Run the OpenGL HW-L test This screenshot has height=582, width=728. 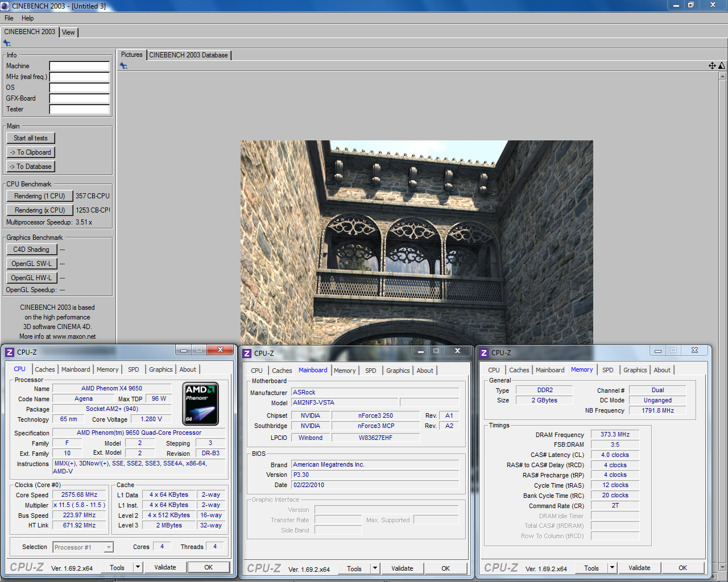(x=31, y=278)
